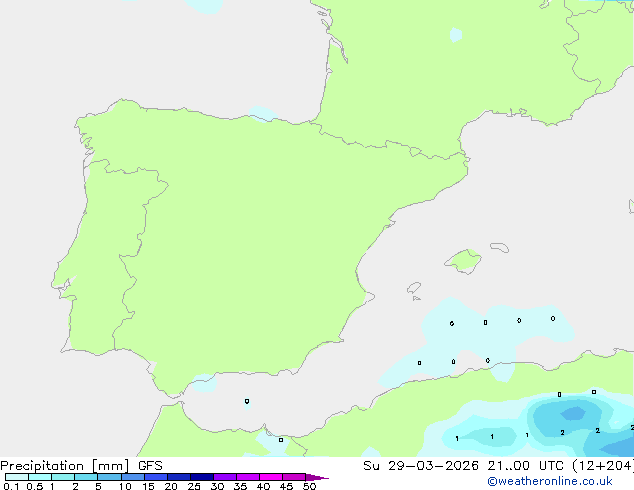This screenshot has height=490, width=634.
Task: Select the 15 mm legend swatch
Action: 156,477
